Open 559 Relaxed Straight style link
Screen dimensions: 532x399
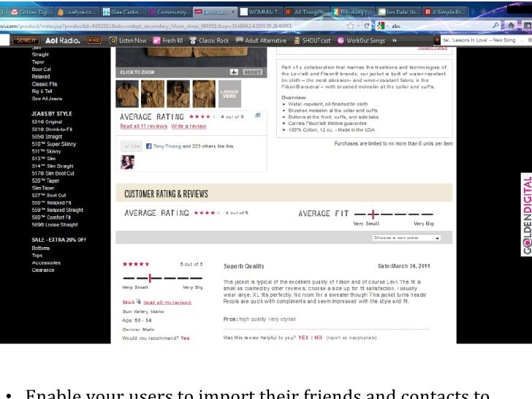click(57, 210)
